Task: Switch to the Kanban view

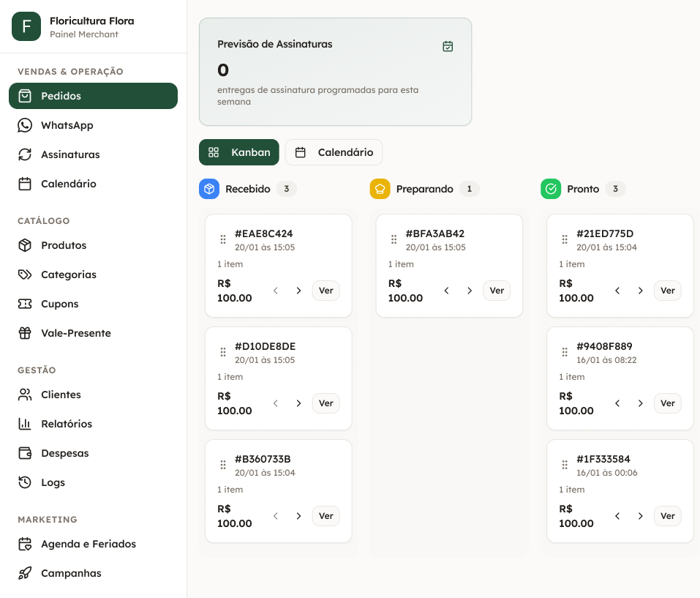Action: point(239,152)
